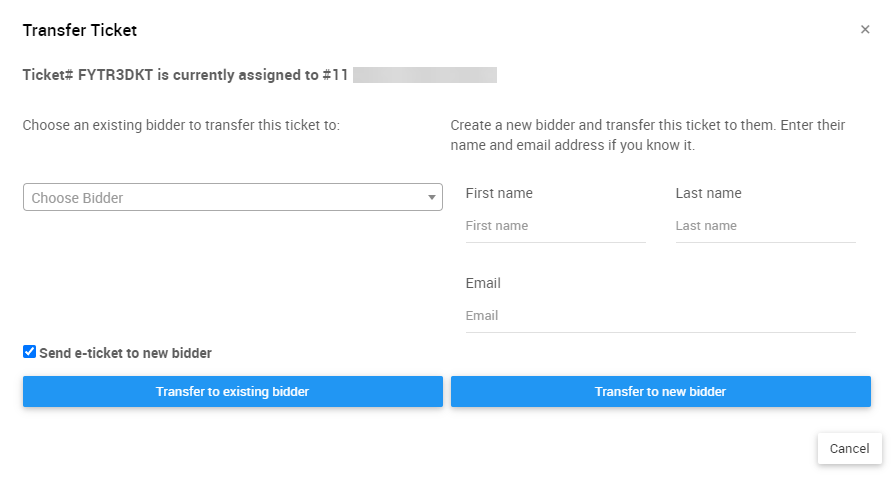
Task: Click into the Email input field
Action: pos(660,316)
